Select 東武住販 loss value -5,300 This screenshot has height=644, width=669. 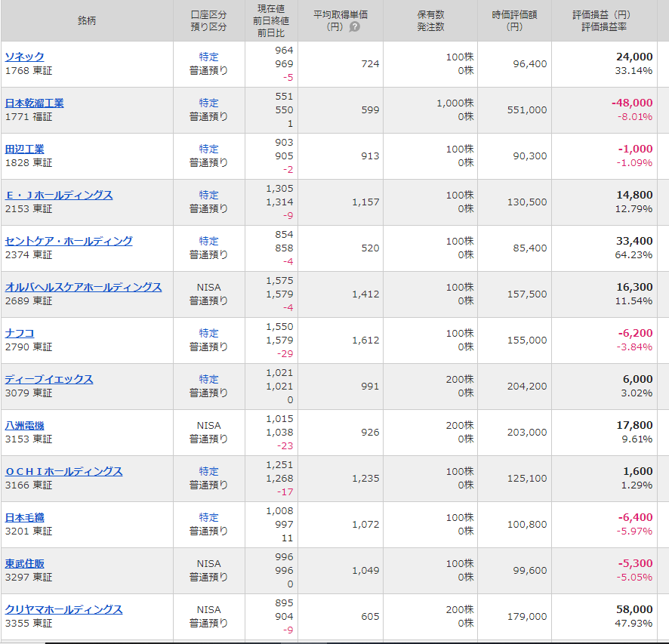click(x=635, y=563)
